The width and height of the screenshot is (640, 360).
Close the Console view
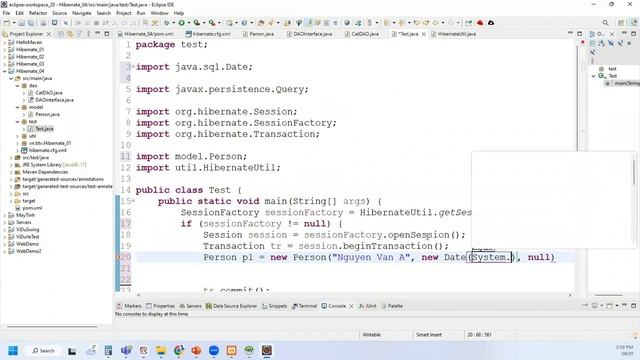tap(351, 306)
